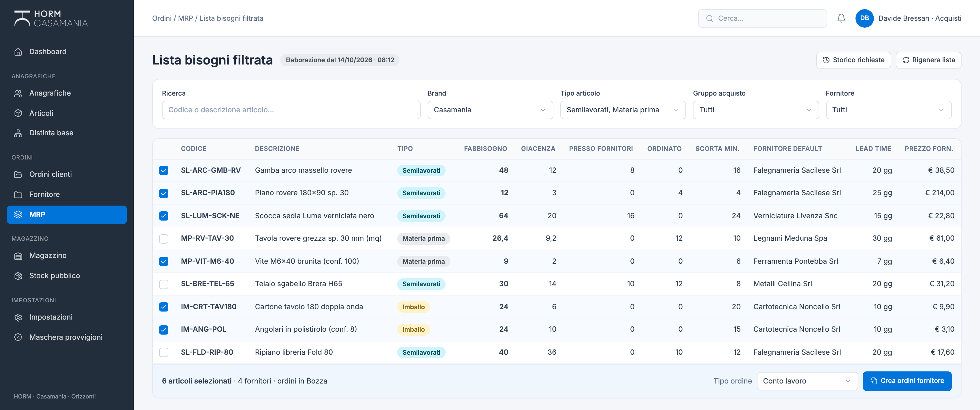Image resolution: width=980 pixels, height=410 pixels.
Task: Click the Verniciature Livenza Snc cell
Action: (795, 216)
